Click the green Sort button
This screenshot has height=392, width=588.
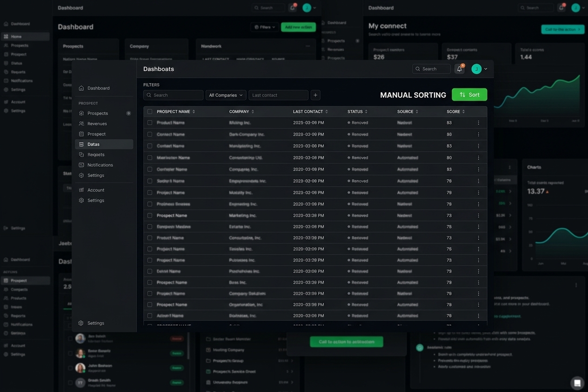[469, 95]
